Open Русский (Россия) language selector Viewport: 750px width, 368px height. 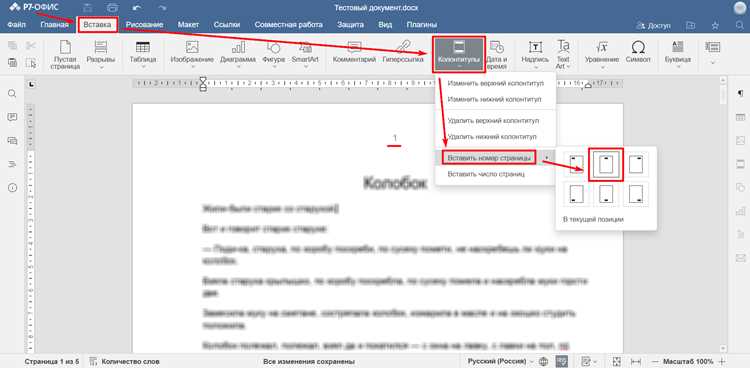(501, 361)
